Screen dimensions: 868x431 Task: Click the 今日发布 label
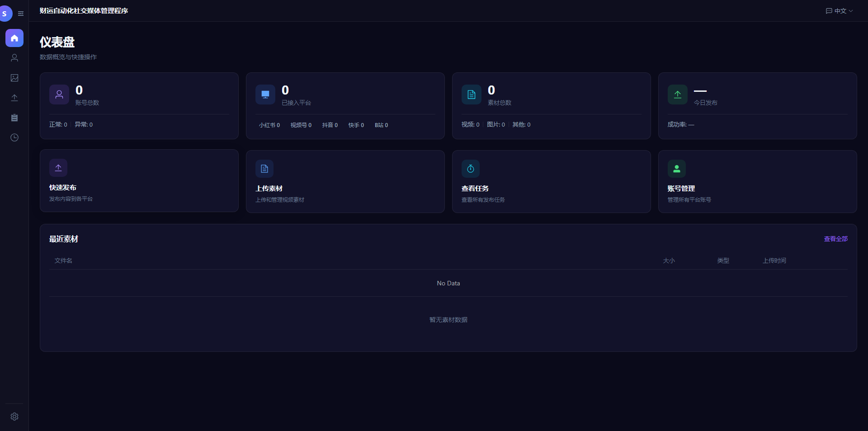(706, 103)
